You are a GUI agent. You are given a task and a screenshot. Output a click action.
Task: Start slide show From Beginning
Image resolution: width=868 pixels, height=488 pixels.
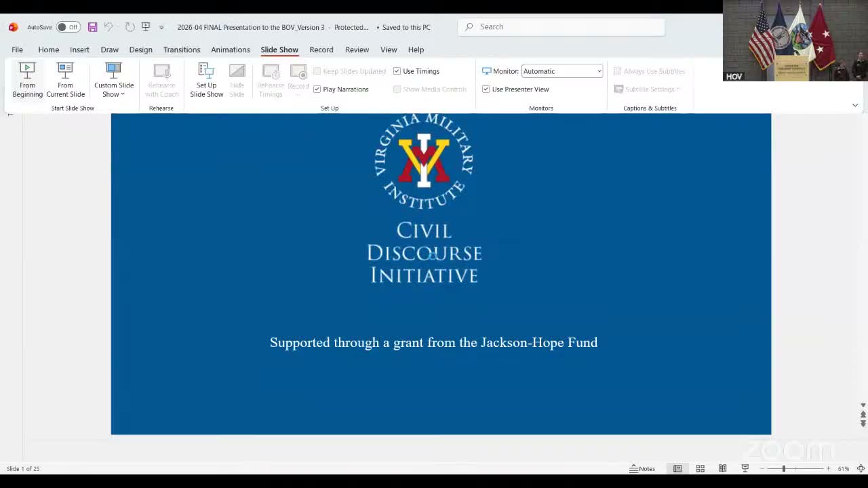27,80
